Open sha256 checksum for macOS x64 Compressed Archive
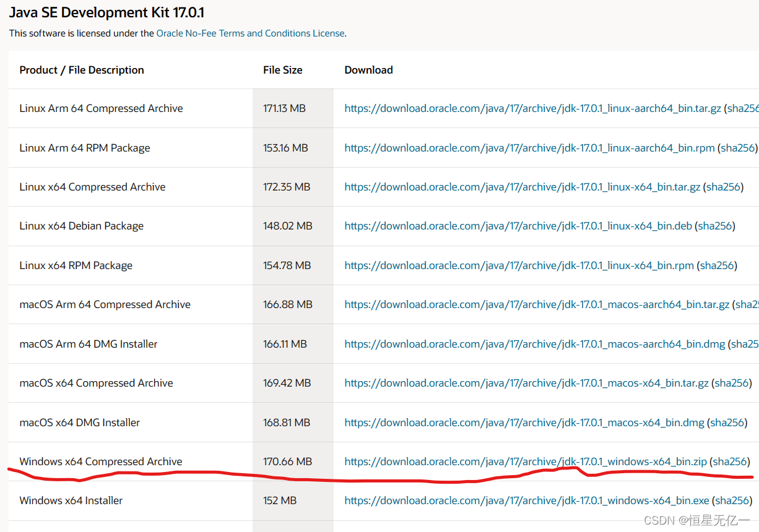This screenshot has width=759, height=532. (x=732, y=382)
